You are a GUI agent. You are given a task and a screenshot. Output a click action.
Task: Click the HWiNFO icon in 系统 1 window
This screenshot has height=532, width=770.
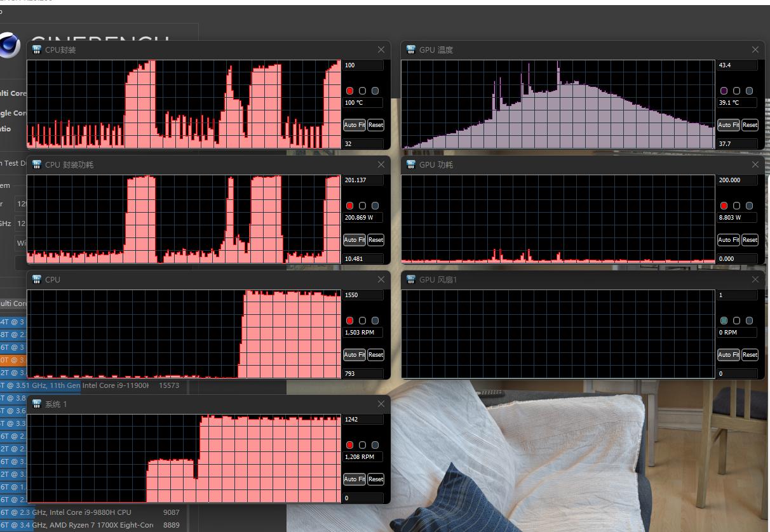(36, 404)
